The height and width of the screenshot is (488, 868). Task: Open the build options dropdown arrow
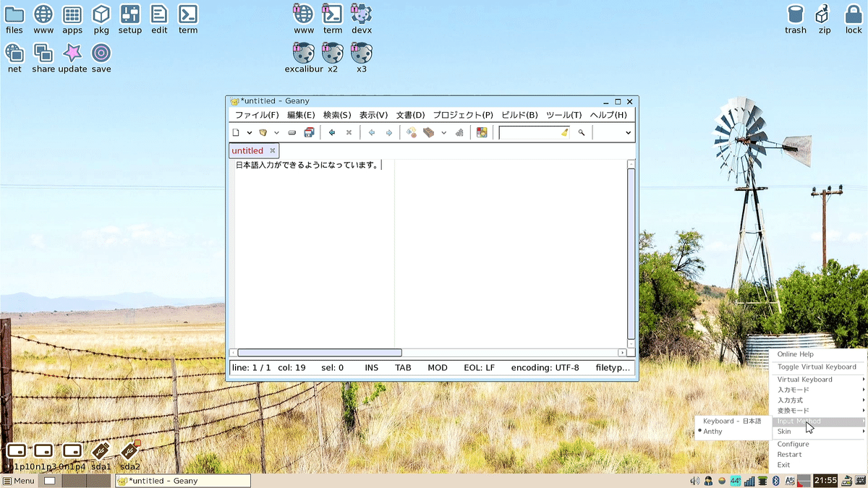pyautogui.click(x=443, y=132)
